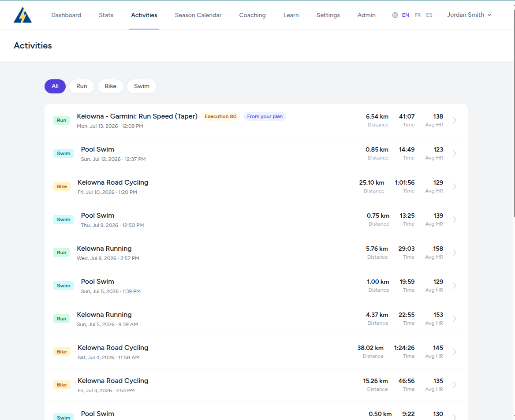
Task: Open the Admin page
Action: (x=366, y=15)
